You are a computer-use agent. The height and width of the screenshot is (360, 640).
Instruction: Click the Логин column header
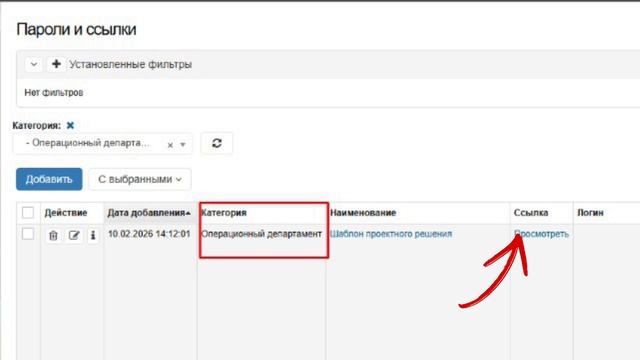[x=590, y=213]
